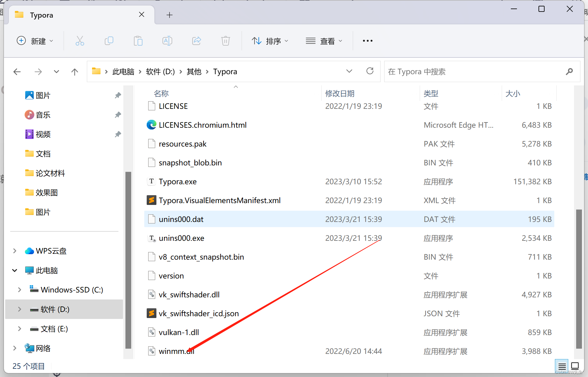Click the unins000.exe file icon
588x377 pixels.
(151, 238)
